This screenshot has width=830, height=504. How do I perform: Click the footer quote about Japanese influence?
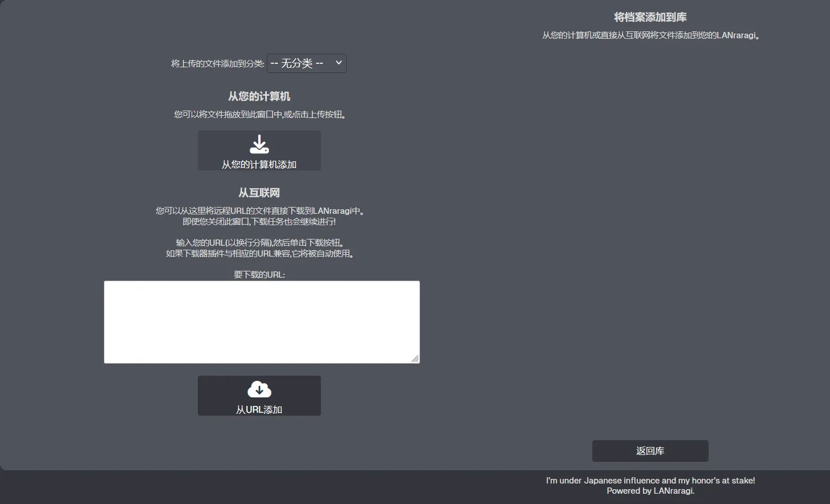tap(650, 481)
